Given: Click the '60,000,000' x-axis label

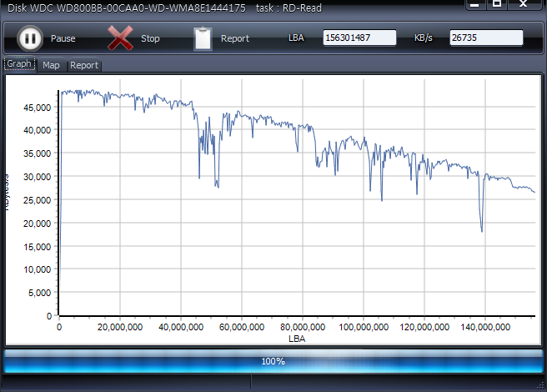Looking at the screenshot, I should 242,327.
